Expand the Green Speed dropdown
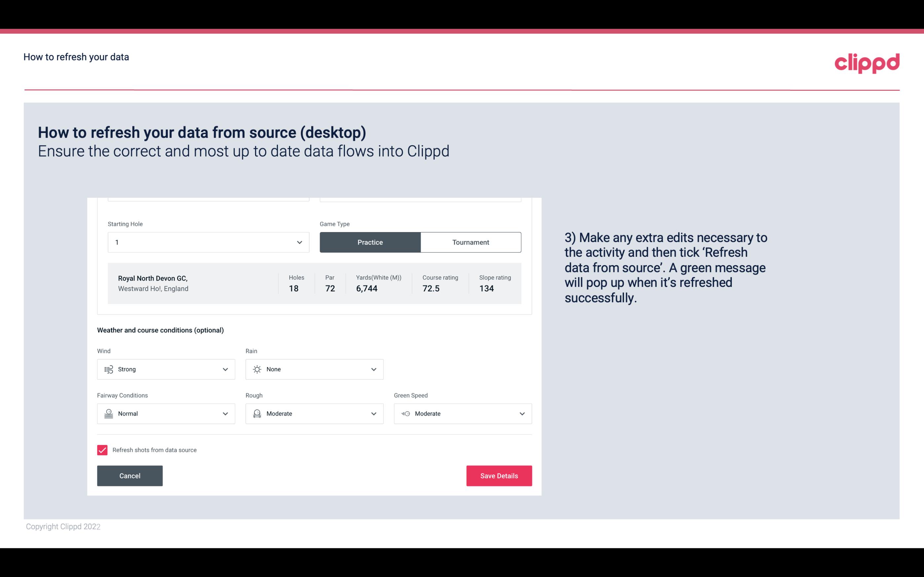This screenshot has width=924, height=577. (522, 414)
